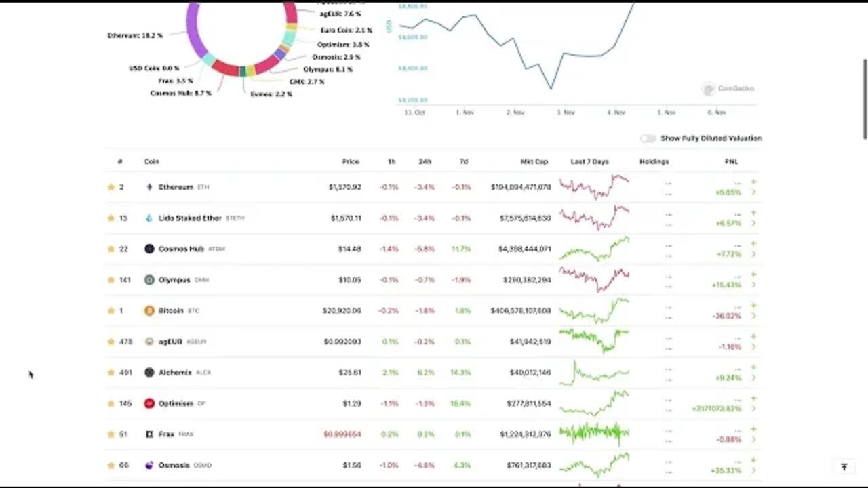Toggle the Cosmos Hub favorite star

(111, 249)
